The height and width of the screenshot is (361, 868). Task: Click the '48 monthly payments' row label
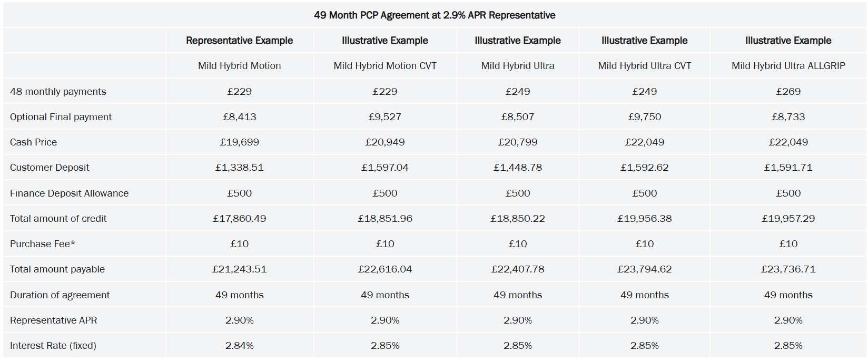click(58, 92)
